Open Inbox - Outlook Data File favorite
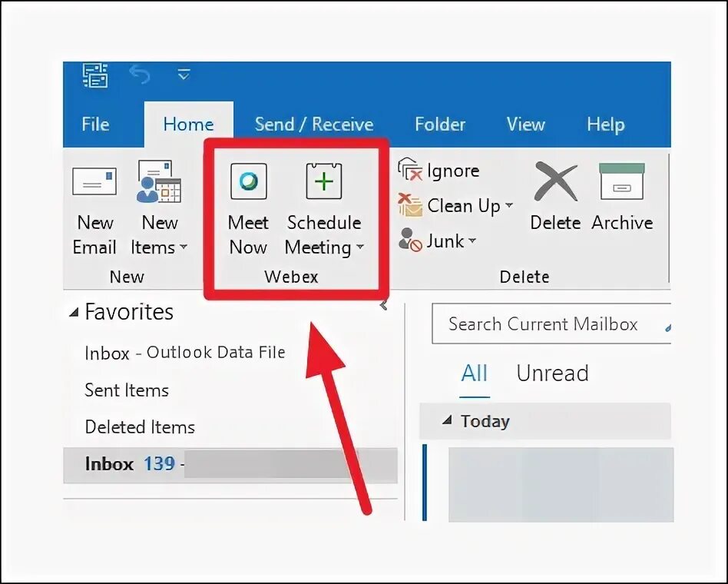The height and width of the screenshot is (584, 728). [185, 353]
